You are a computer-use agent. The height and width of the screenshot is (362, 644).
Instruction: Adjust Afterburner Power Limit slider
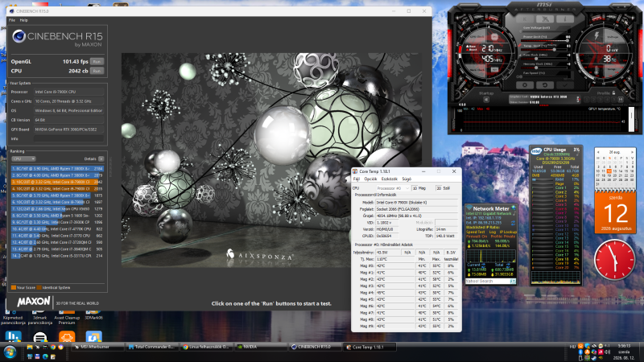[x=545, y=41]
